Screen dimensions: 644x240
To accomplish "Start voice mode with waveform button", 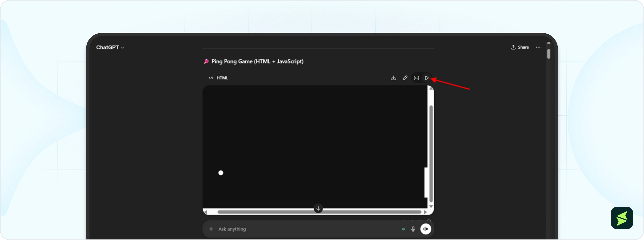I will point(426,229).
